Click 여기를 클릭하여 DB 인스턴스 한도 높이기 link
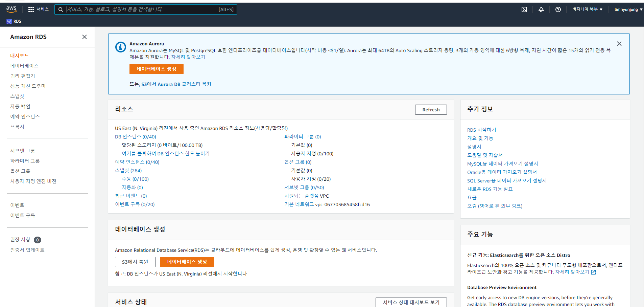The height and width of the screenshot is (307, 644). 166,154
